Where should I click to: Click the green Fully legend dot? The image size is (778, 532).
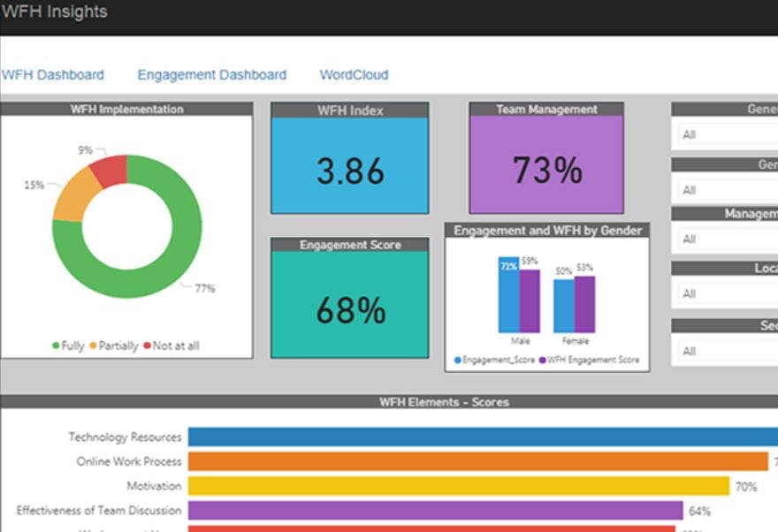pyautogui.click(x=56, y=346)
